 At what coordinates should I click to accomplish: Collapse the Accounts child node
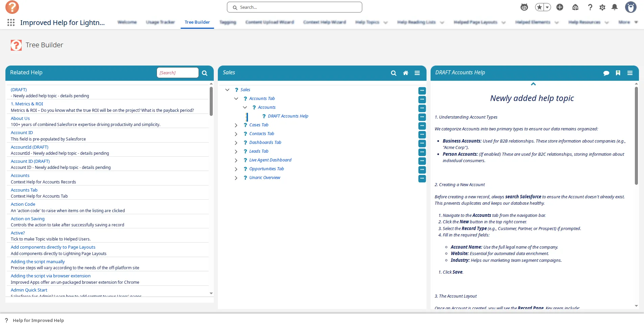245,107
